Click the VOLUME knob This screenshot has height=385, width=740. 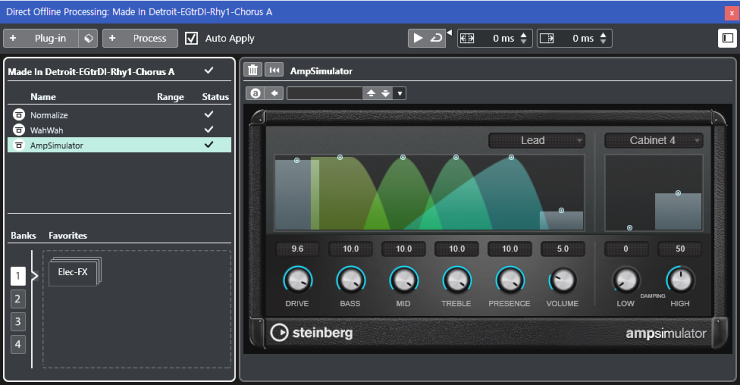tap(563, 280)
